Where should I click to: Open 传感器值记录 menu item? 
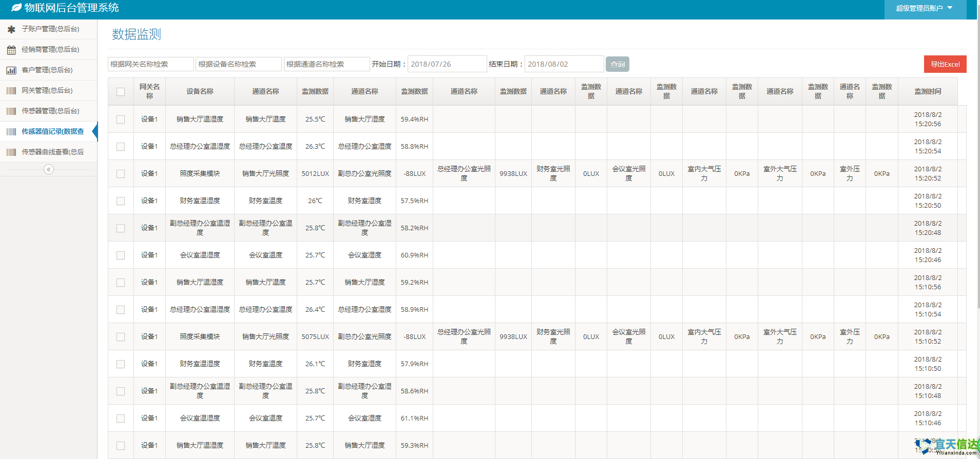pos(52,132)
